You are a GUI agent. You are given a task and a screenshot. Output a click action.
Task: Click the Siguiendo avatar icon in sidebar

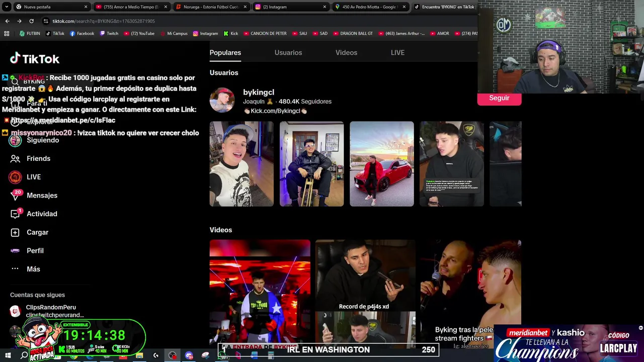pos(15,140)
